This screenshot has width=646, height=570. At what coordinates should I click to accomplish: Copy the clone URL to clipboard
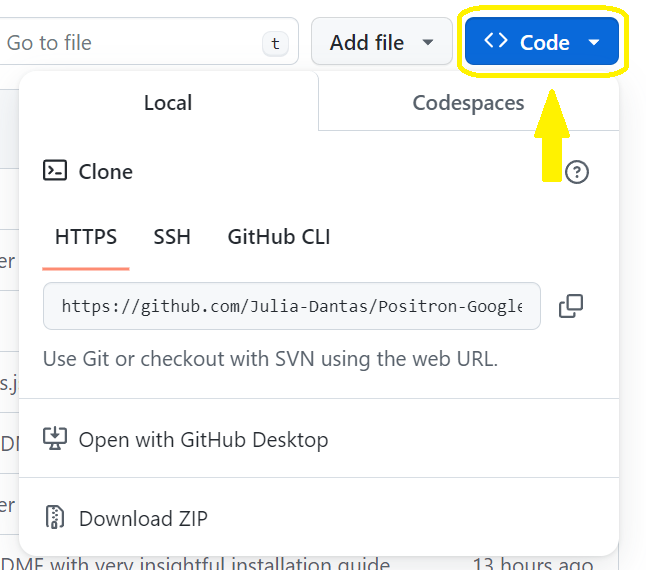coord(571,306)
